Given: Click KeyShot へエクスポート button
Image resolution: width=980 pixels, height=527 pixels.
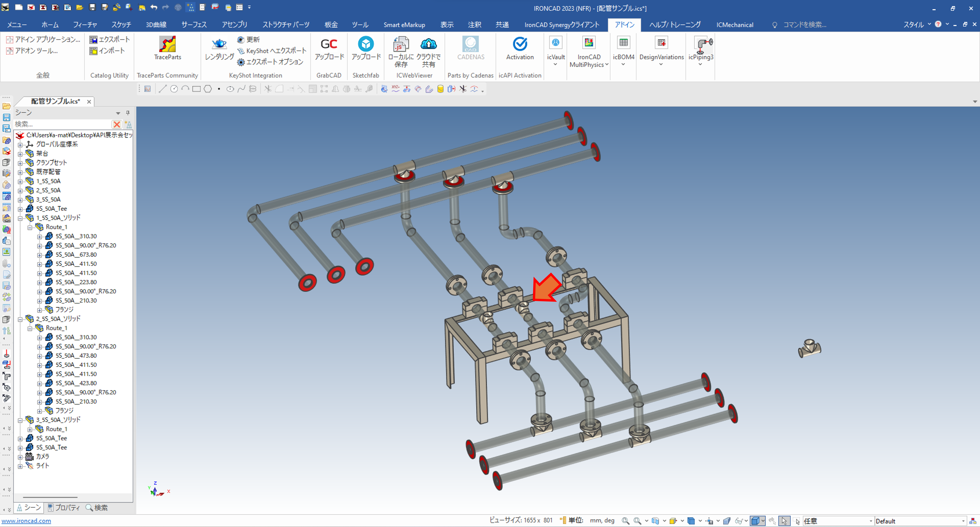Looking at the screenshot, I should tap(272, 51).
